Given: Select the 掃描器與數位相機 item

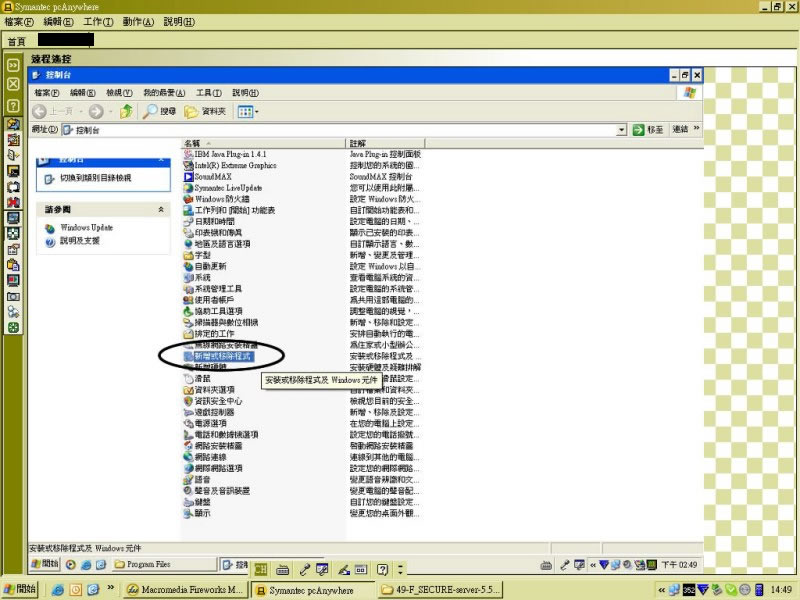Looking at the screenshot, I should click(x=221, y=322).
